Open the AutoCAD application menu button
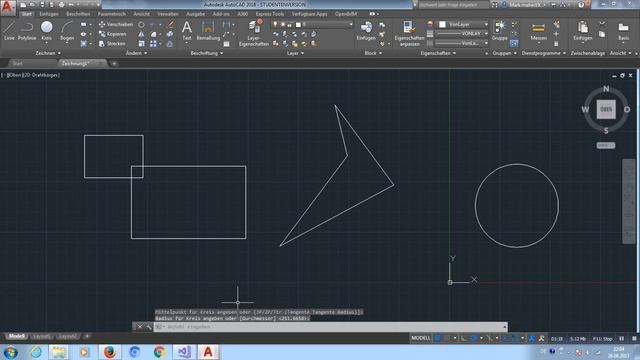The height and width of the screenshot is (360, 640). coord(7,7)
